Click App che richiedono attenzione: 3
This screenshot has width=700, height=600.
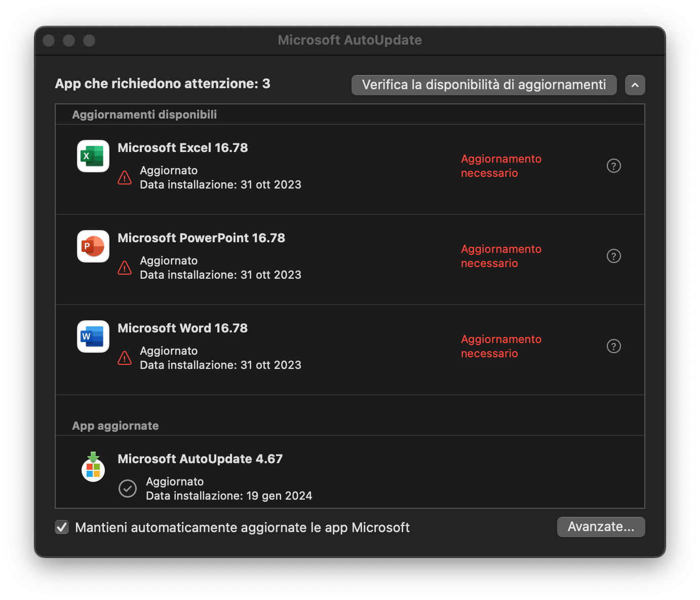(163, 84)
